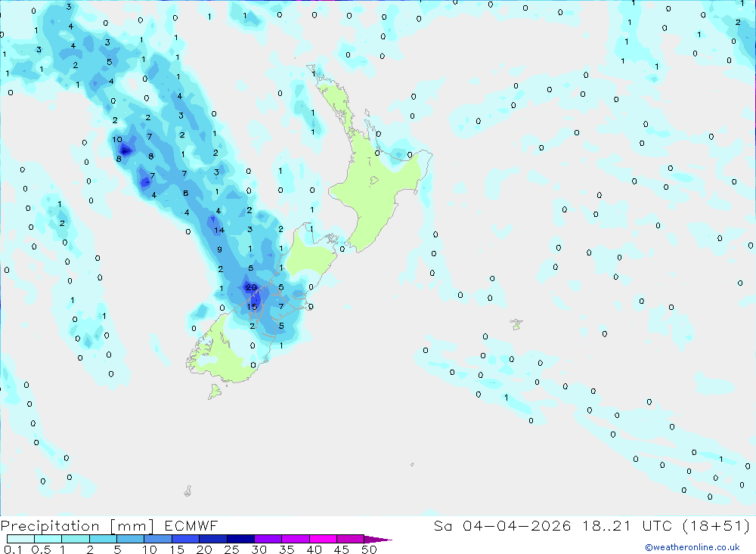This screenshot has height=554, width=756.
Task: Click the '14' precipitation value on map
Action: click(219, 230)
